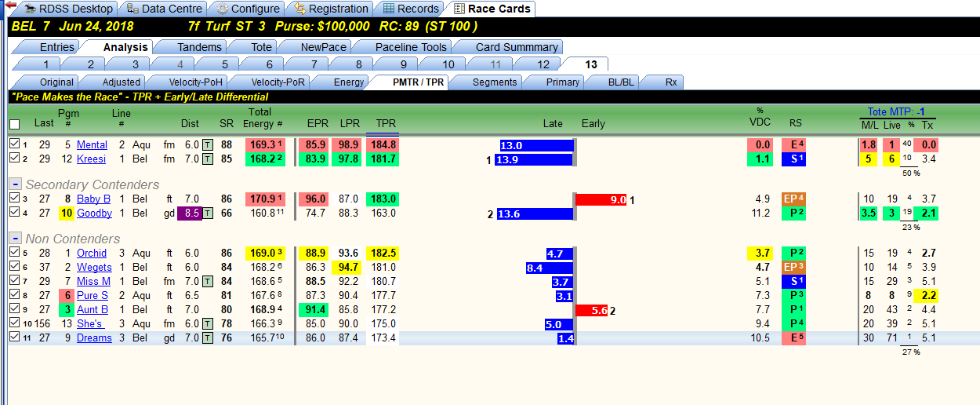980x405 pixels.
Task: Click the turf T icon in Kreesi row
Action: click(207, 159)
